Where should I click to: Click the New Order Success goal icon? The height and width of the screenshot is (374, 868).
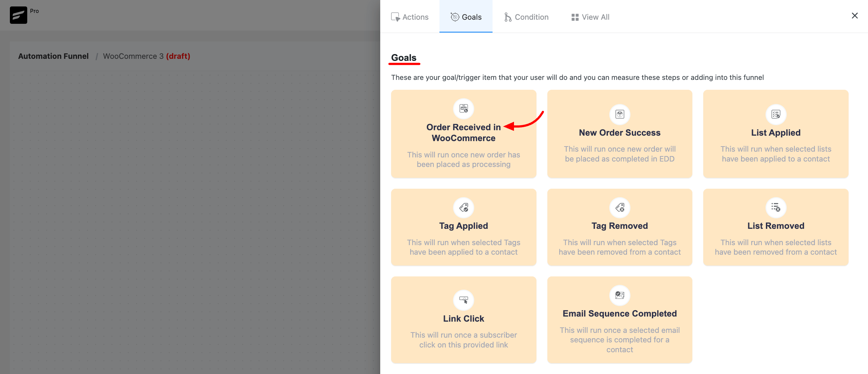click(620, 114)
